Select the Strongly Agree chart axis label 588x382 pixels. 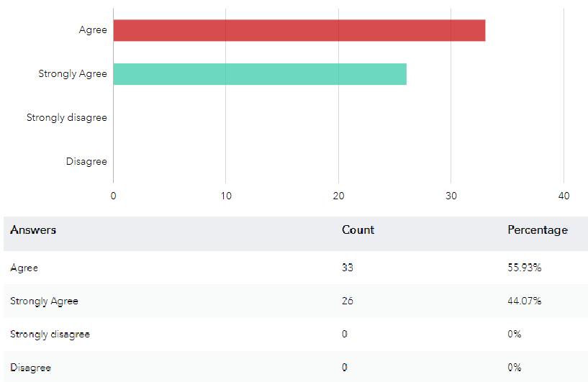[x=73, y=74]
